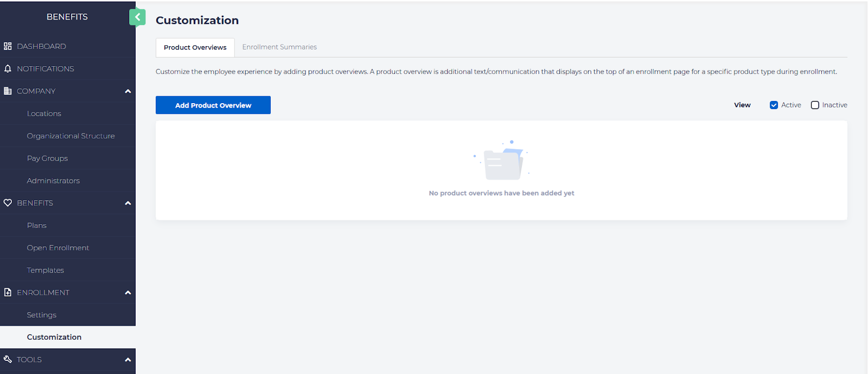Switch to the Enrollment Summaries tab
The image size is (868, 374).
pyautogui.click(x=279, y=47)
